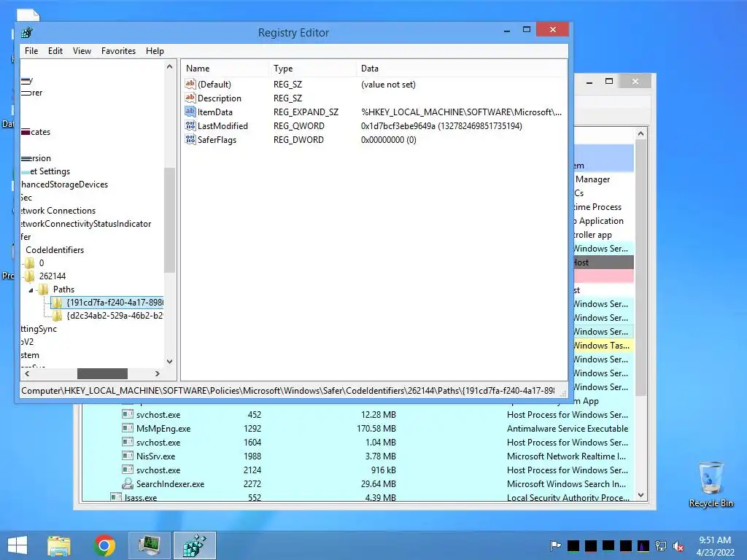The height and width of the screenshot is (560, 747).
Task: Open the Edit menu
Action: [55, 51]
